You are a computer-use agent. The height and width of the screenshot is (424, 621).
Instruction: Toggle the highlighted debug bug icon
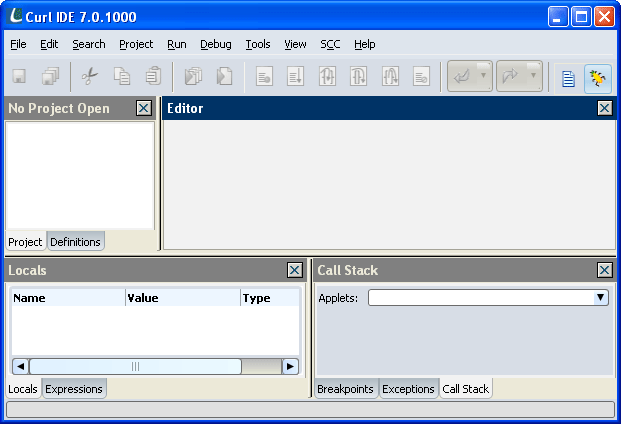598,78
